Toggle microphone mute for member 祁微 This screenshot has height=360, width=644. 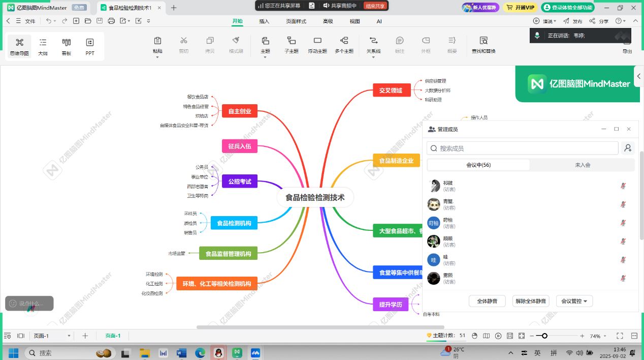coord(623,186)
